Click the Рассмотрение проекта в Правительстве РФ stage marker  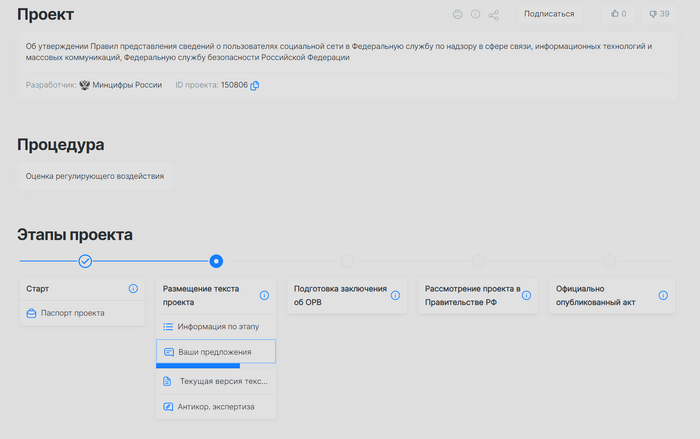(478, 261)
